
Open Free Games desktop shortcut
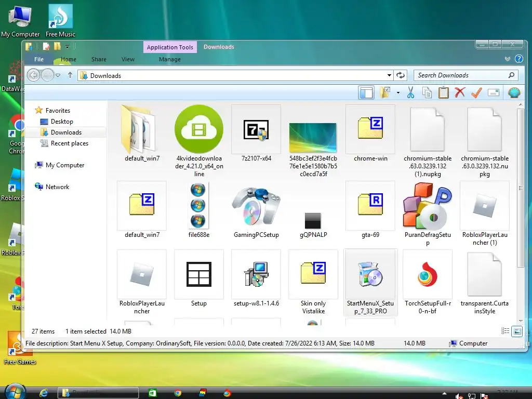pos(20,348)
